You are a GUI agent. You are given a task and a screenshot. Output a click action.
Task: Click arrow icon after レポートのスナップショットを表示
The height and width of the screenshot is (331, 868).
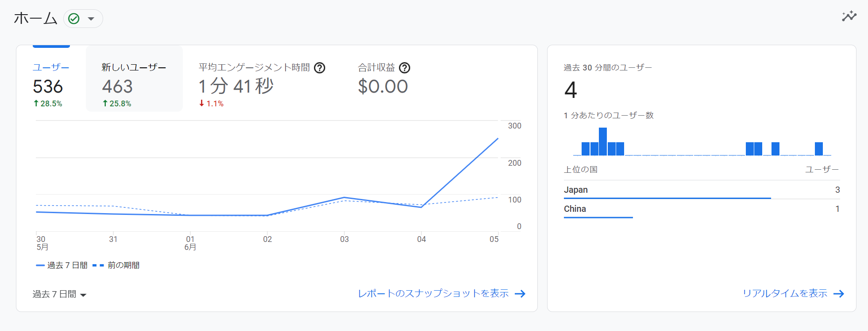520,294
